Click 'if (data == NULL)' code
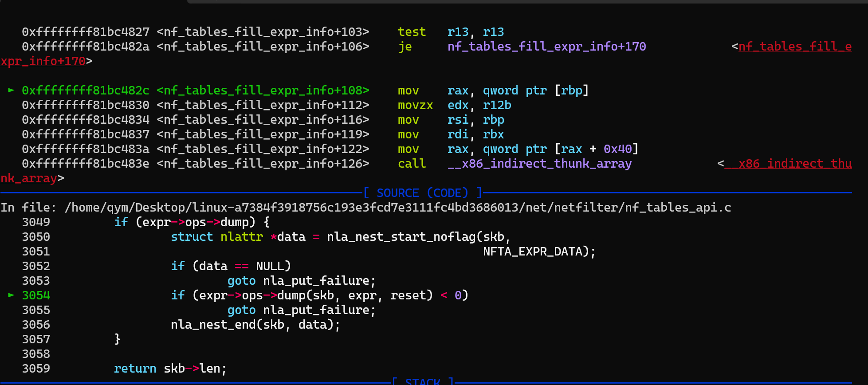Viewport: 868px width, 385px height. [x=231, y=266]
